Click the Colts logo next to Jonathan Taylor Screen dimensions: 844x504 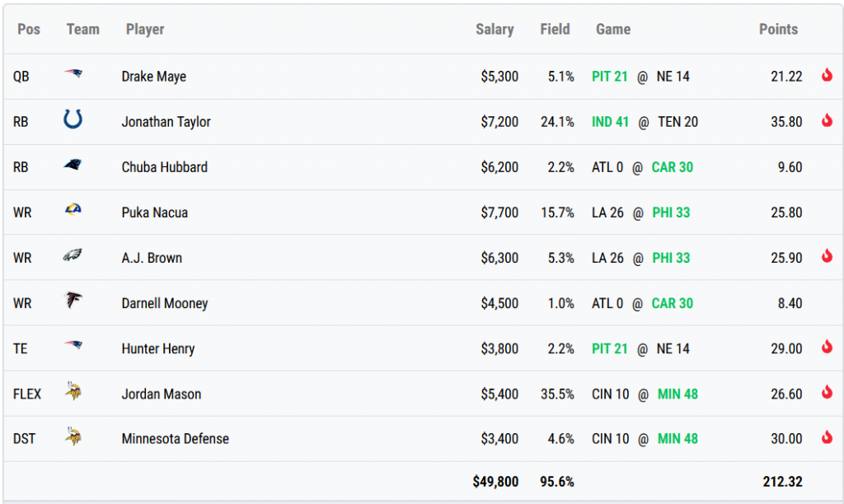(x=73, y=121)
